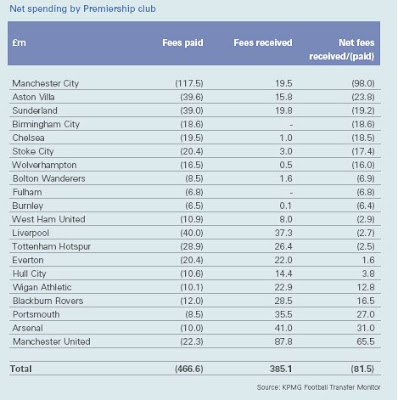Click the Liverpool row label

[31, 233]
